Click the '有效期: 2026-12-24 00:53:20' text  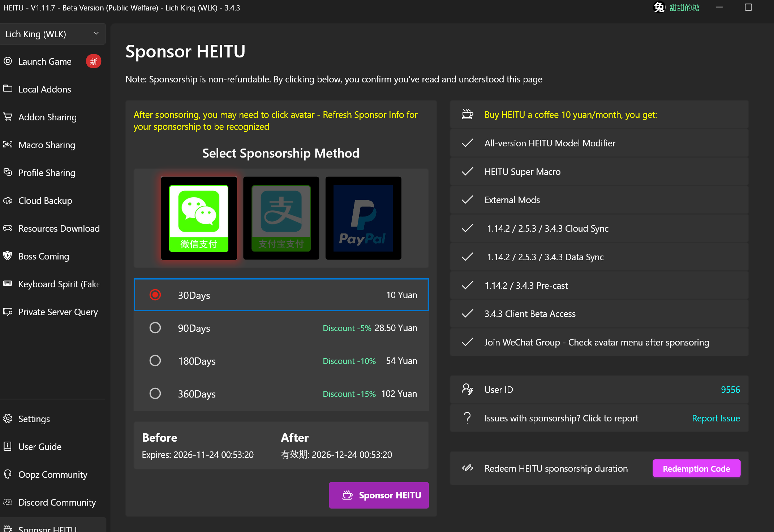[x=336, y=455]
